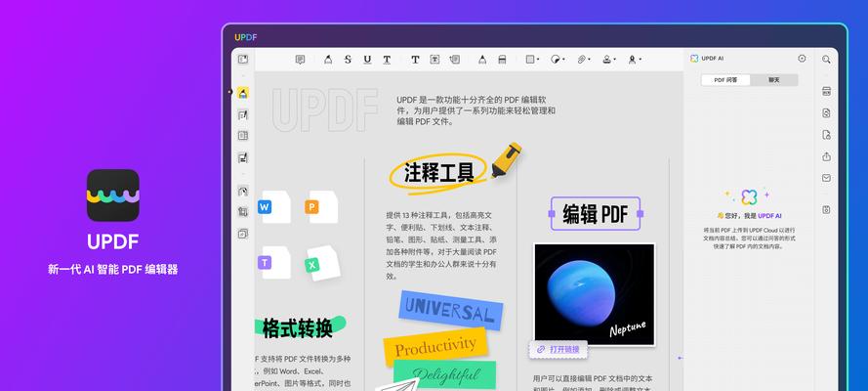
Task: Switch to the 聊天 tab
Action: coord(774,80)
